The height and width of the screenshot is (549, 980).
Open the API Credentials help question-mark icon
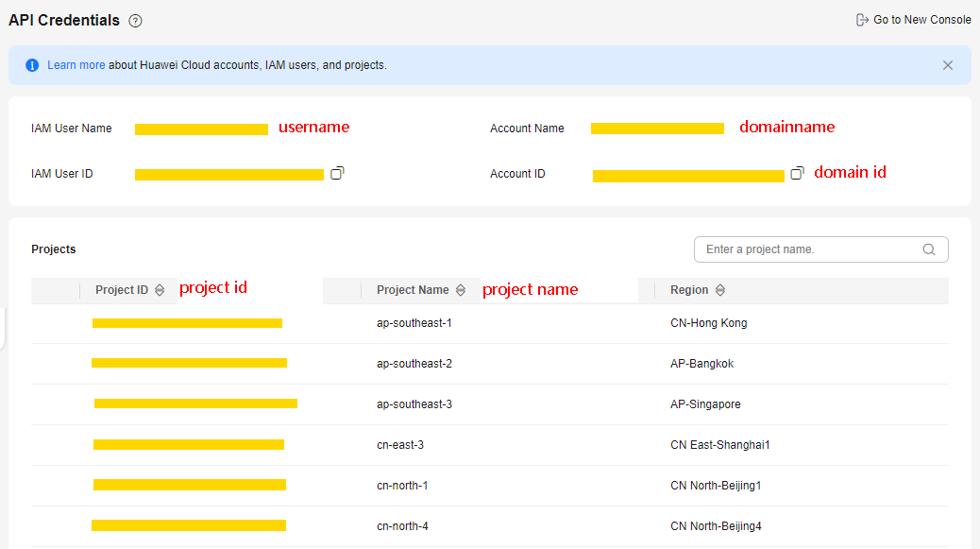(135, 21)
